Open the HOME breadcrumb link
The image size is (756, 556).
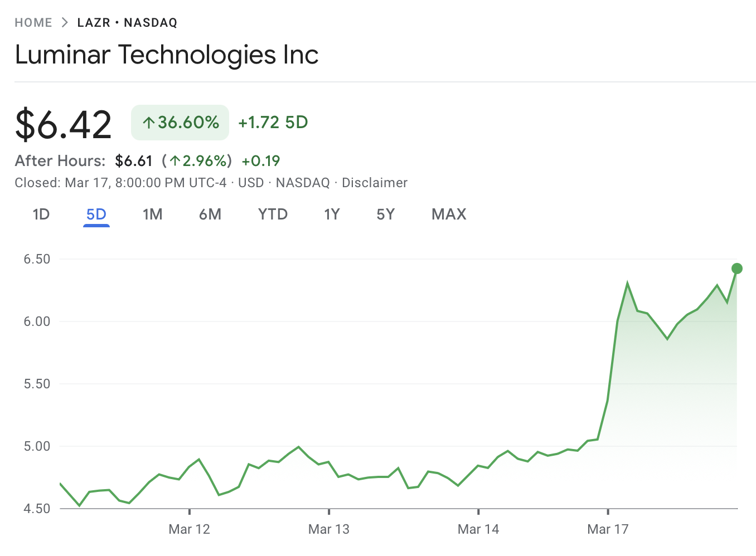pyautogui.click(x=33, y=23)
